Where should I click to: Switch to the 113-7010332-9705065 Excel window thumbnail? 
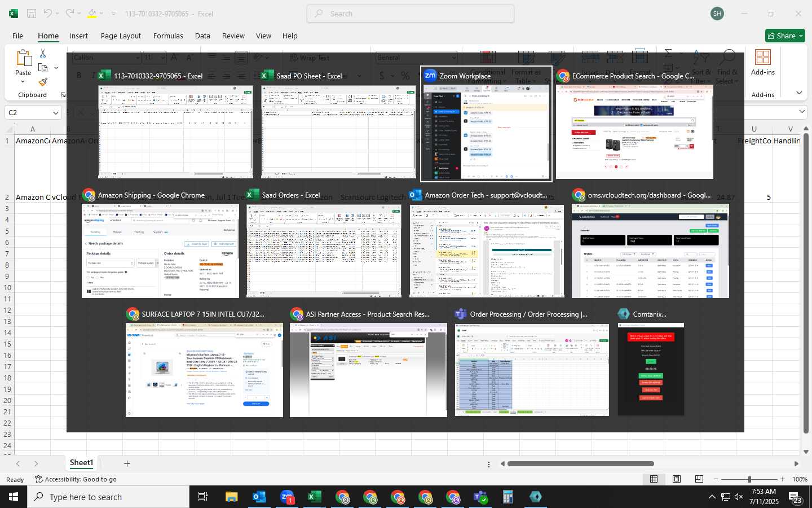pos(175,132)
